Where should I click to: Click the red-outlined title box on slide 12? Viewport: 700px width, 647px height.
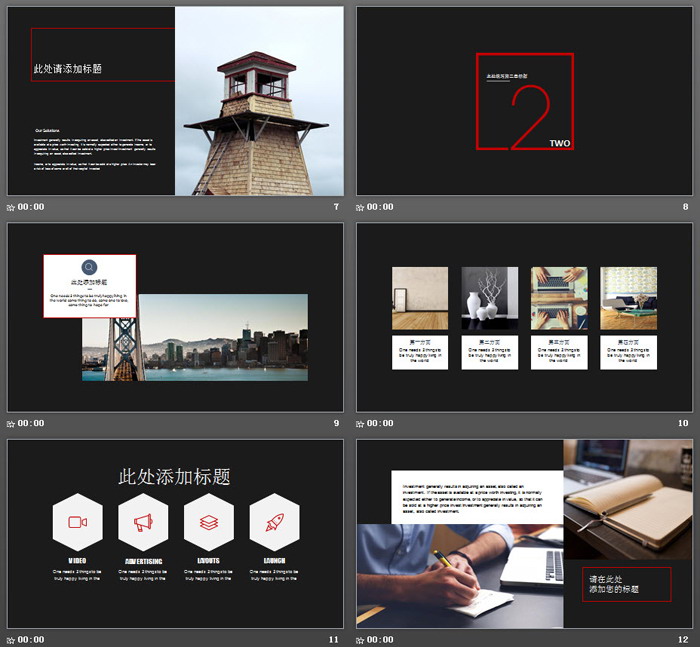pos(626,584)
